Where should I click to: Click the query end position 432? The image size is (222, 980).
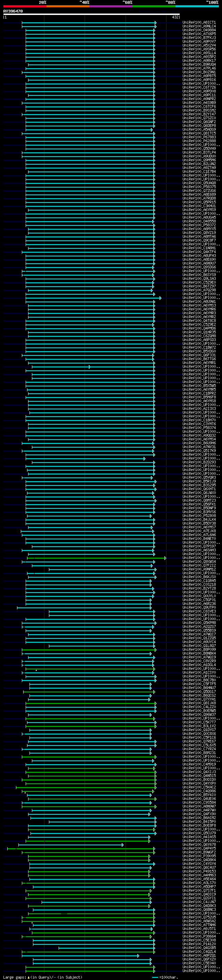175,17
